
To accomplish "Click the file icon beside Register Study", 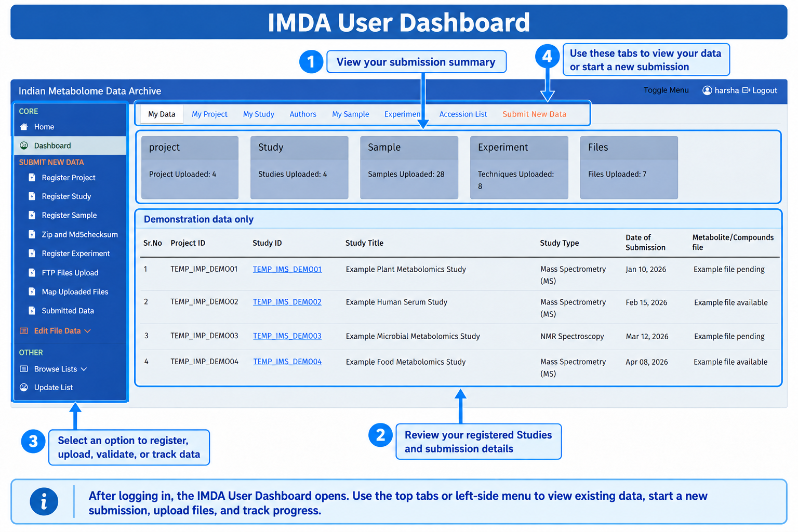I will tap(32, 196).
